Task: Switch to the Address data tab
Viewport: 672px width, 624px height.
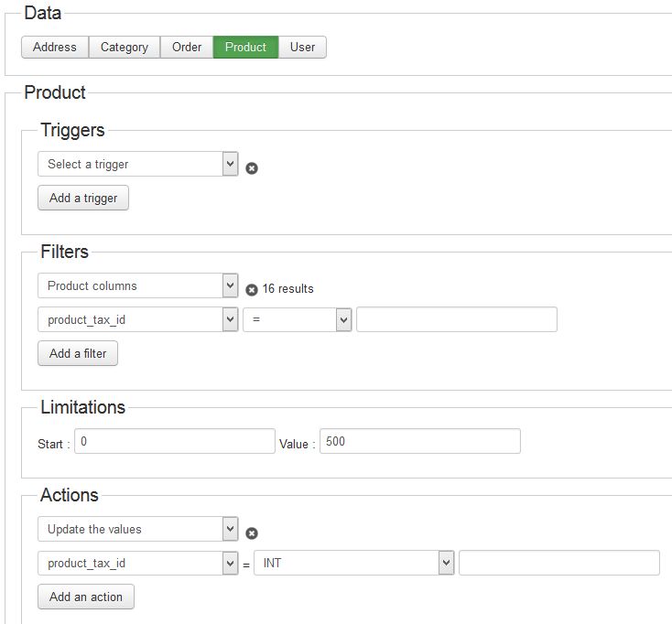Action: click(x=55, y=47)
